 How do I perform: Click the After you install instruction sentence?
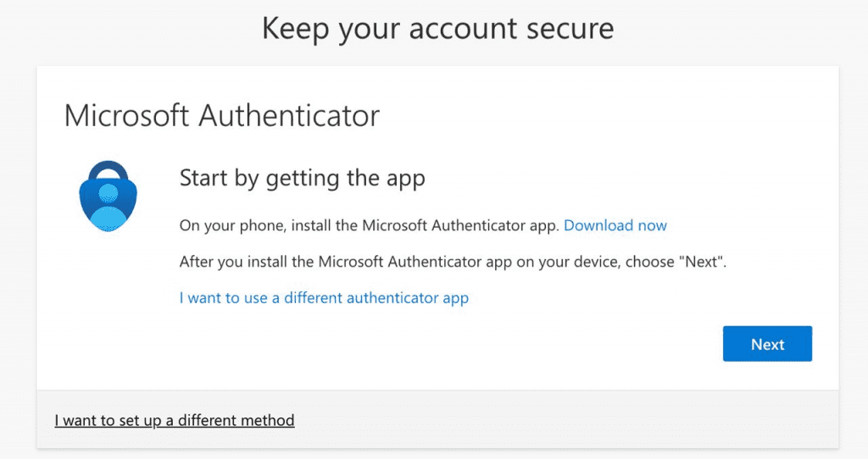453,262
